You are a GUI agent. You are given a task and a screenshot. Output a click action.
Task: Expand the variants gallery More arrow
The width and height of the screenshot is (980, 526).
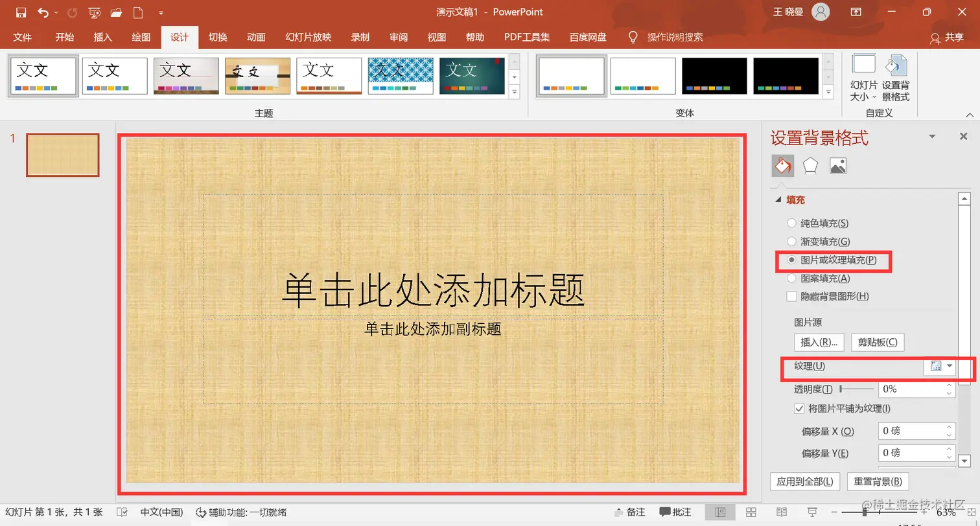pos(828,93)
